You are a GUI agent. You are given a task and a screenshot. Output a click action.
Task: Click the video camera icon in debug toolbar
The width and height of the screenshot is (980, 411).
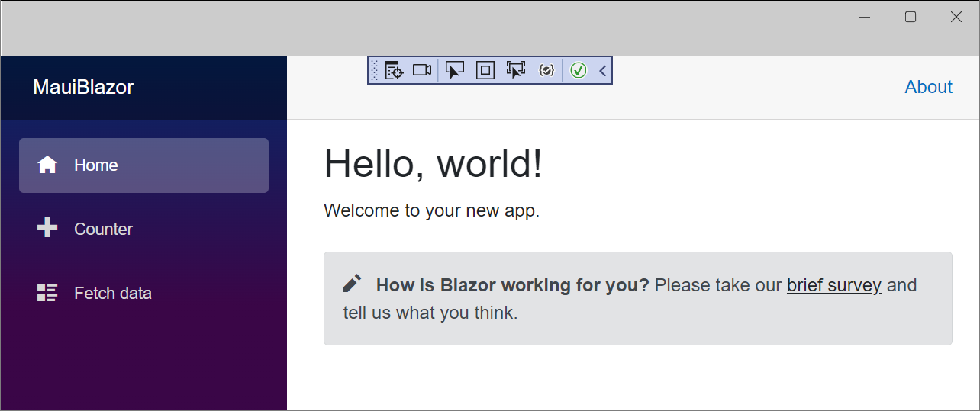(x=422, y=70)
